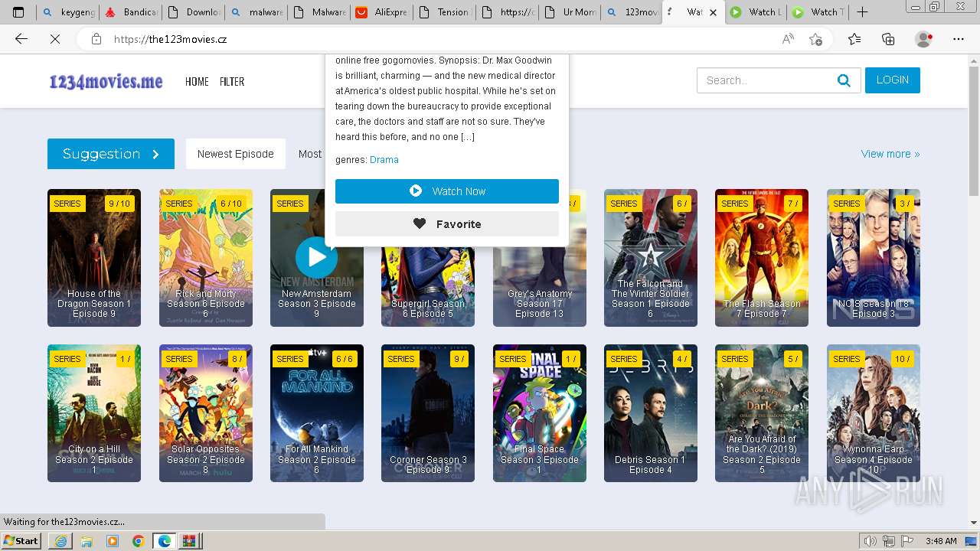
Task: Click the Watch Now button
Action: pyautogui.click(x=447, y=191)
